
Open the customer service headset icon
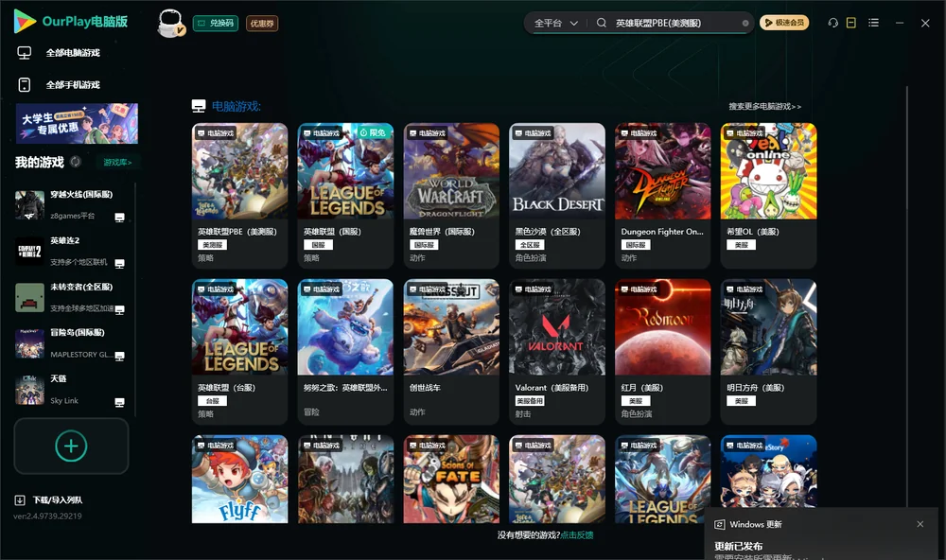point(832,23)
